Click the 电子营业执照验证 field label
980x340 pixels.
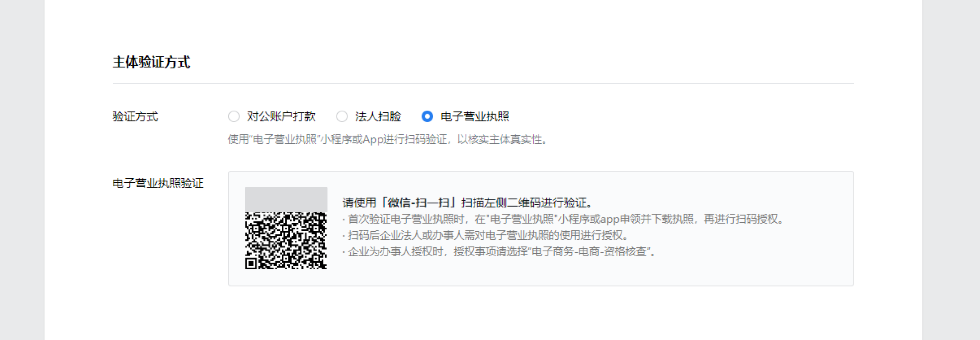158,183
